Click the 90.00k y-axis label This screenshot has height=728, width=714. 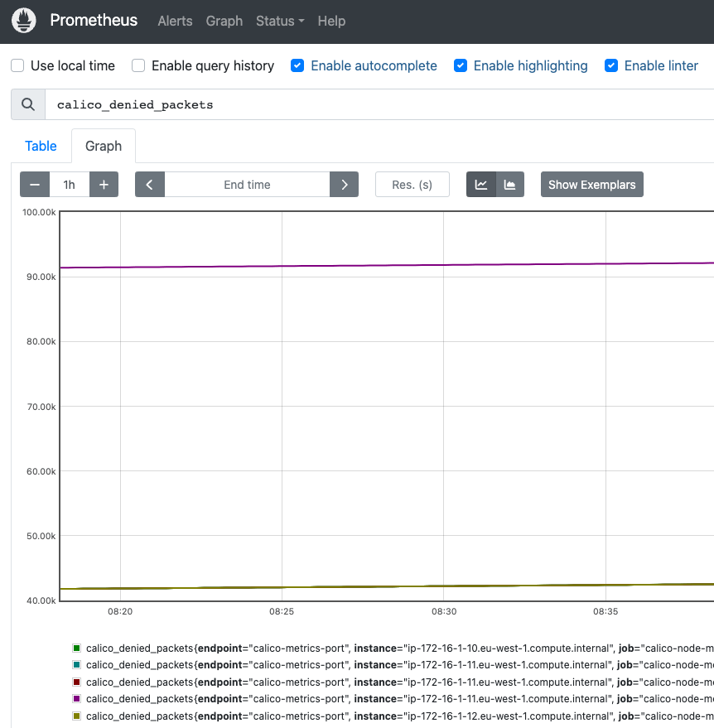pyautogui.click(x=41, y=277)
